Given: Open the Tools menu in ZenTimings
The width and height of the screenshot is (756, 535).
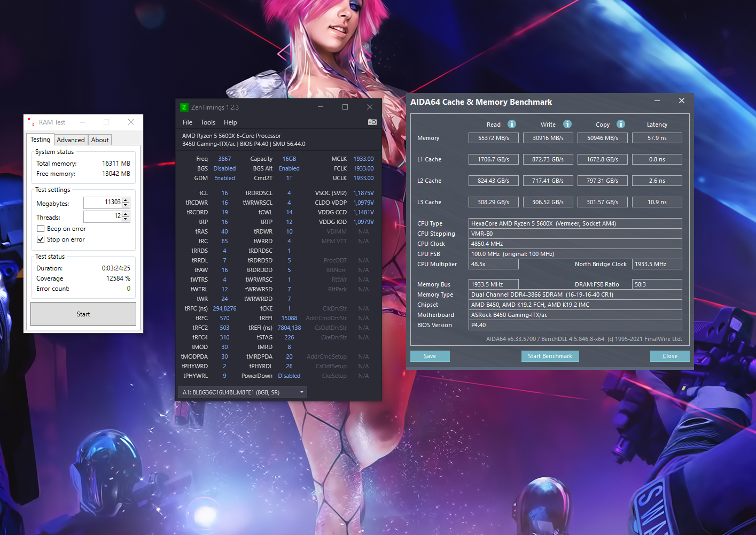Looking at the screenshot, I should [x=208, y=122].
